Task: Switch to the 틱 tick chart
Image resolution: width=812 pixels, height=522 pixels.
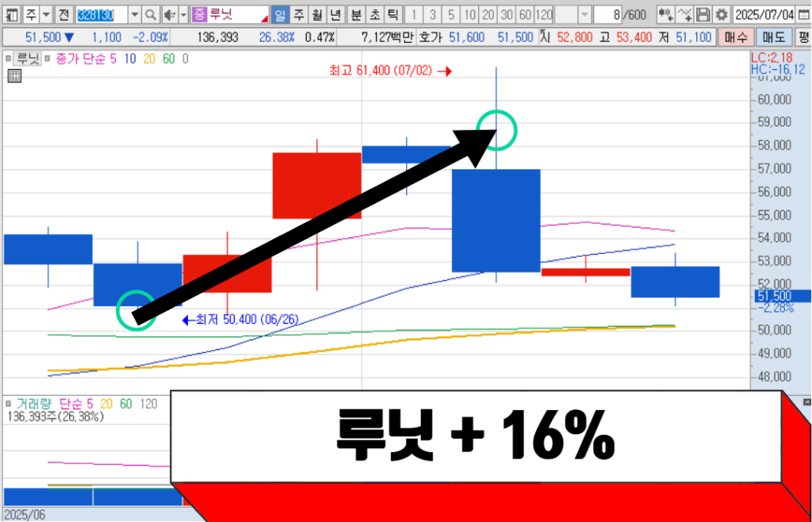Action: [392, 14]
